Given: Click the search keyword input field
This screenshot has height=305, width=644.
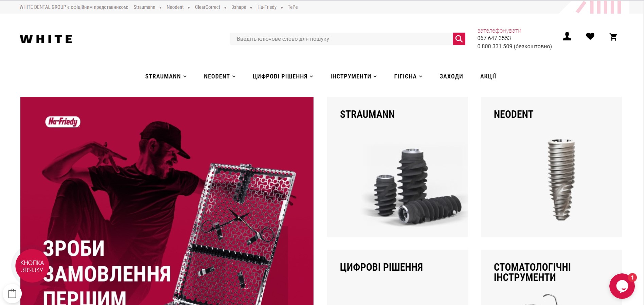Looking at the screenshot, I should pos(341,39).
